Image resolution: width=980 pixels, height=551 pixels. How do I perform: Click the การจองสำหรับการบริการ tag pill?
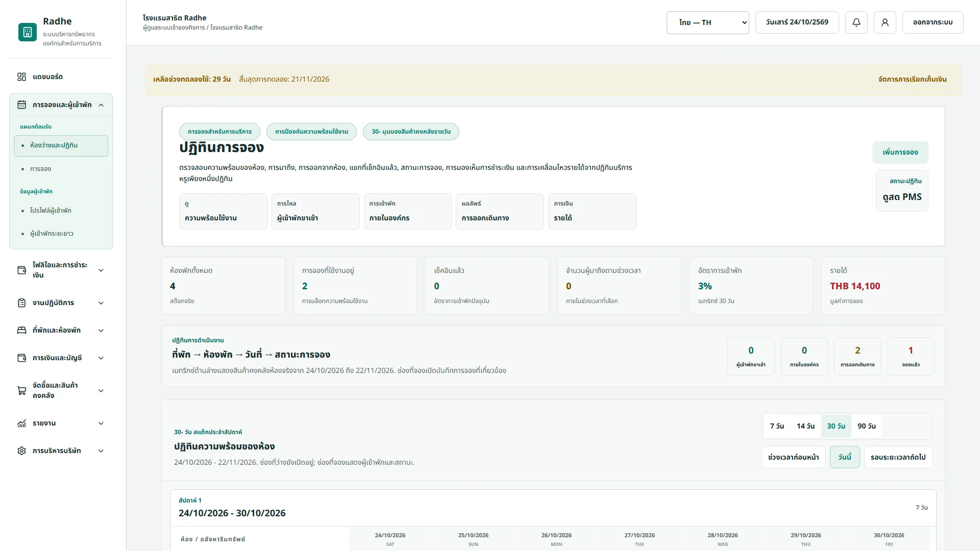[219, 132]
